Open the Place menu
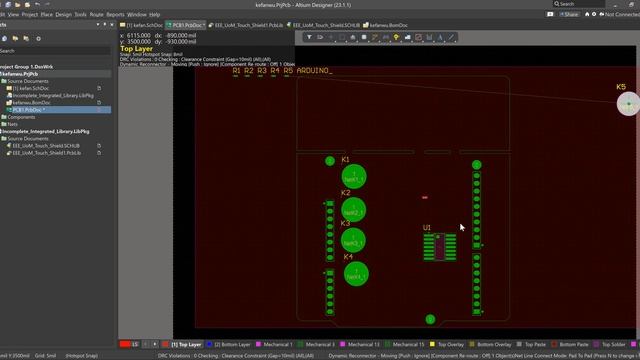 coord(47,15)
